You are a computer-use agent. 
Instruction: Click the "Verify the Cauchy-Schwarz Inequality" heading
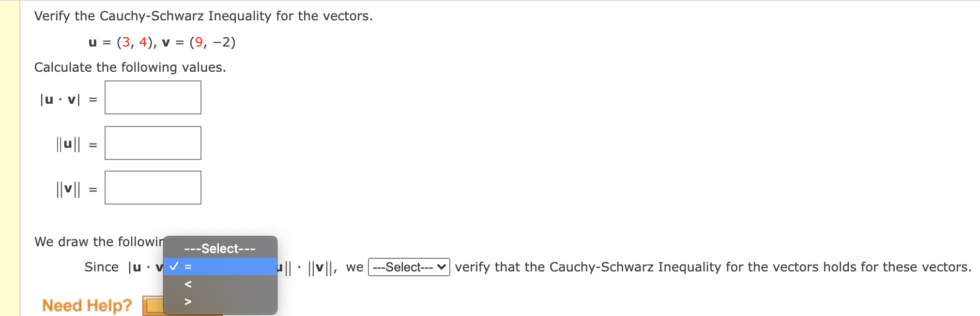click(x=202, y=16)
